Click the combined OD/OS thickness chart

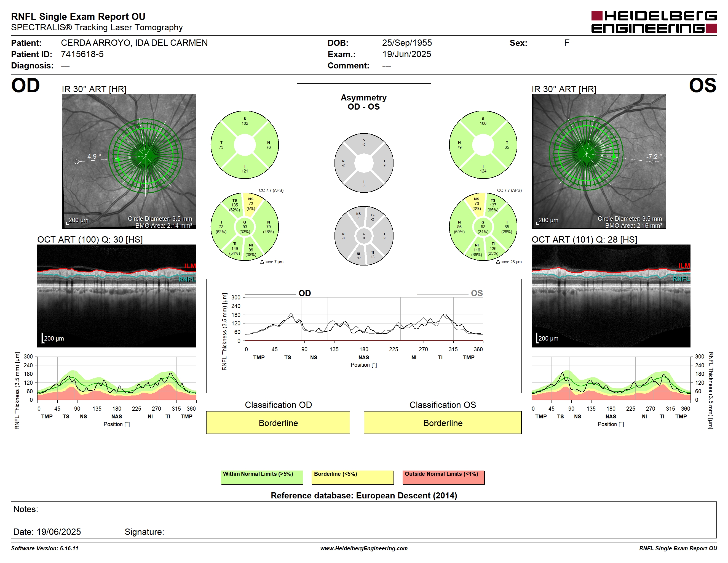coord(364,319)
